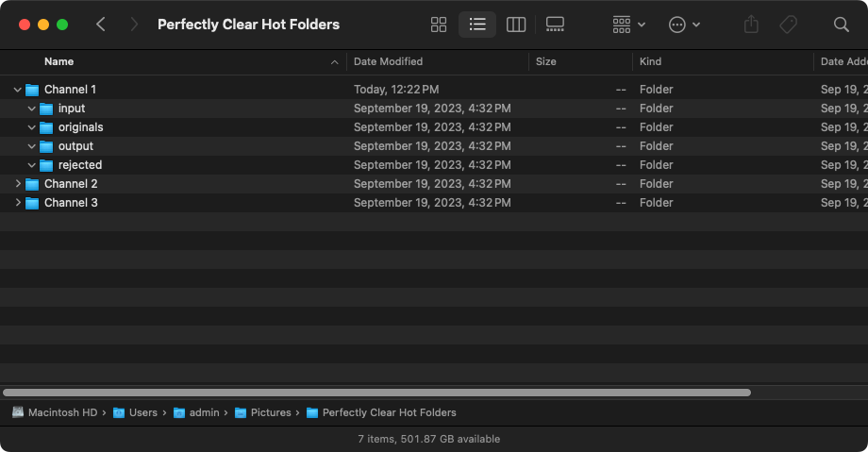Switch to column view
This screenshot has height=452, width=868.
pyautogui.click(x=516, y=25)
